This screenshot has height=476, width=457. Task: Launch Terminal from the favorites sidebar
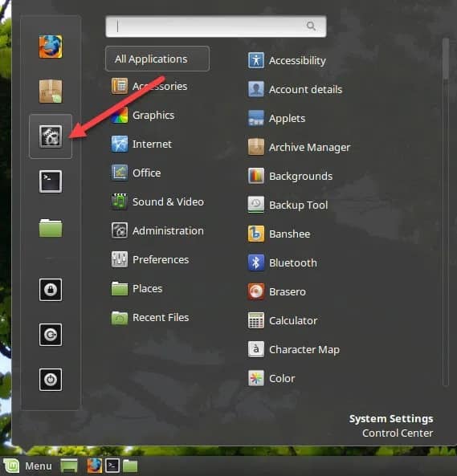point(51,181)
